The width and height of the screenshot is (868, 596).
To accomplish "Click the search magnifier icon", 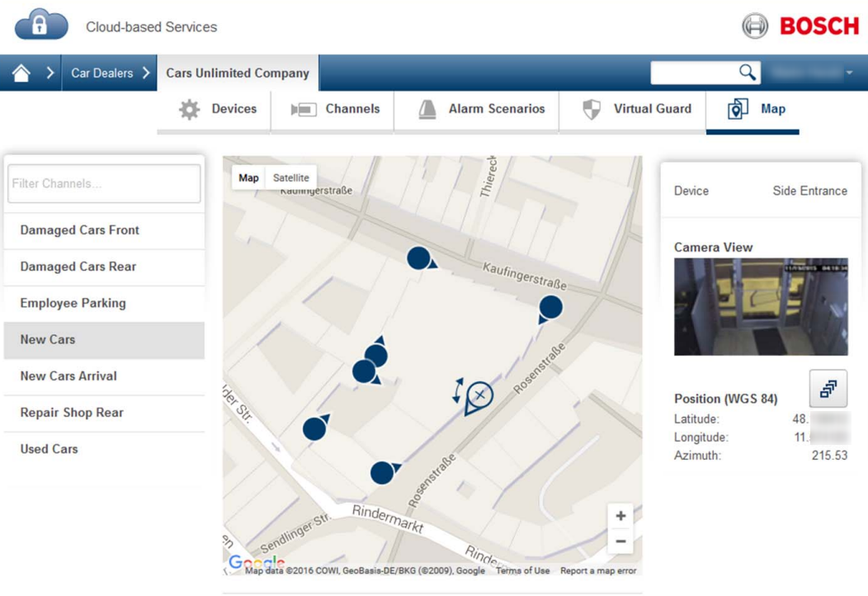I will pyautogui.click(x=747, y=73).
